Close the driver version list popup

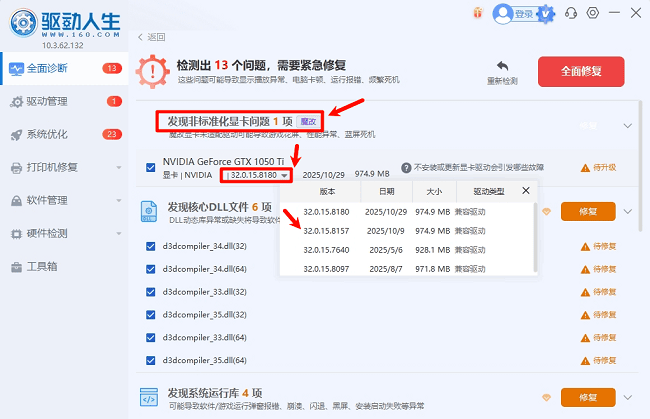[x=526, y=191]
